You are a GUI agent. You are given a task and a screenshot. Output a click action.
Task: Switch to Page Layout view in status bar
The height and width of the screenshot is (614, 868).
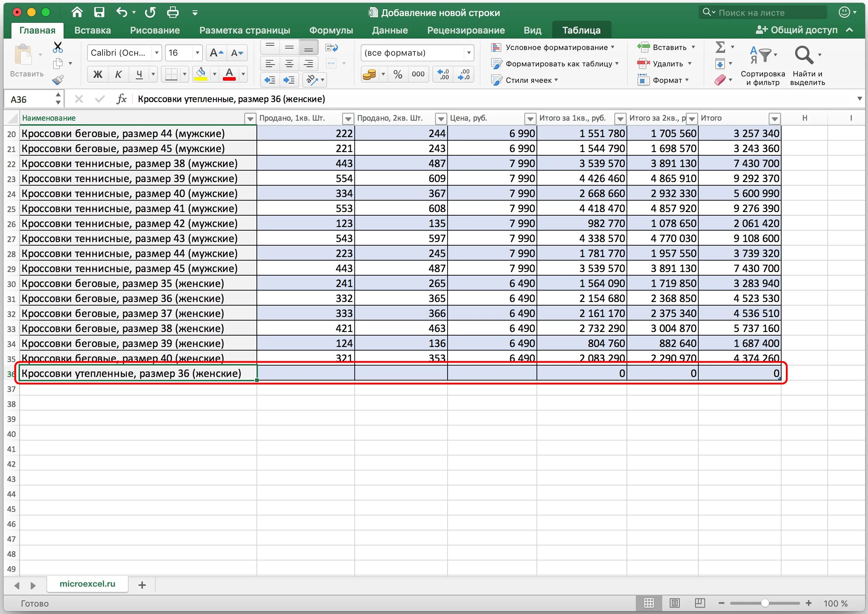point(675,603)
